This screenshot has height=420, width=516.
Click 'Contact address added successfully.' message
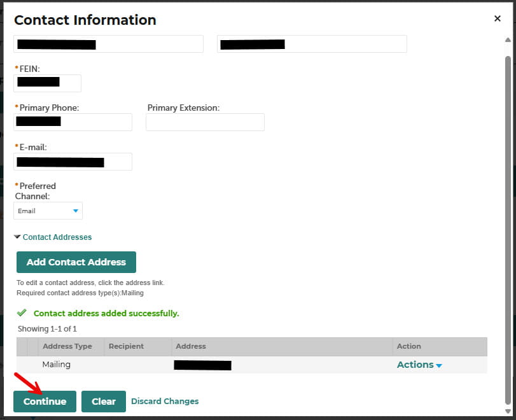[106, 313]
